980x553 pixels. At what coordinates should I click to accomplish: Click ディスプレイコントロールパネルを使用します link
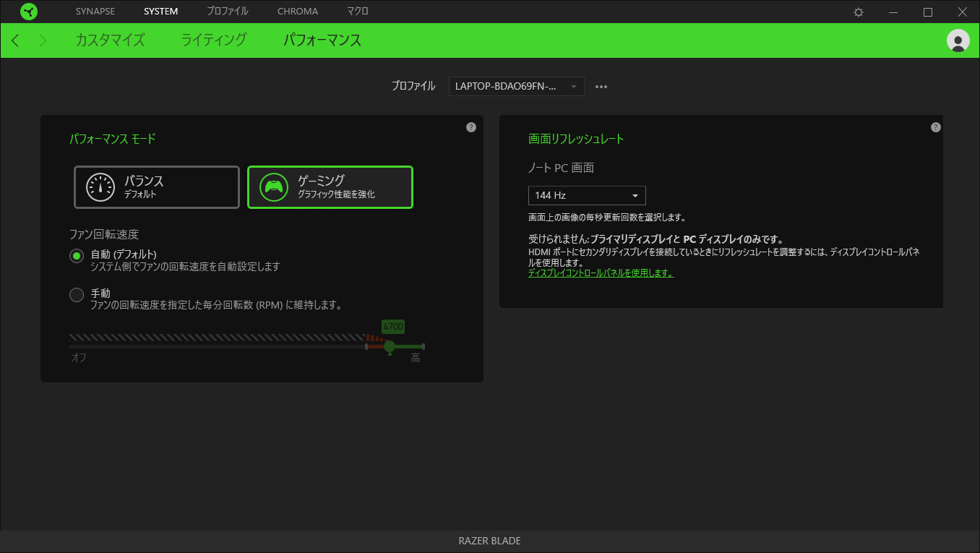click(x=601, y=273)
